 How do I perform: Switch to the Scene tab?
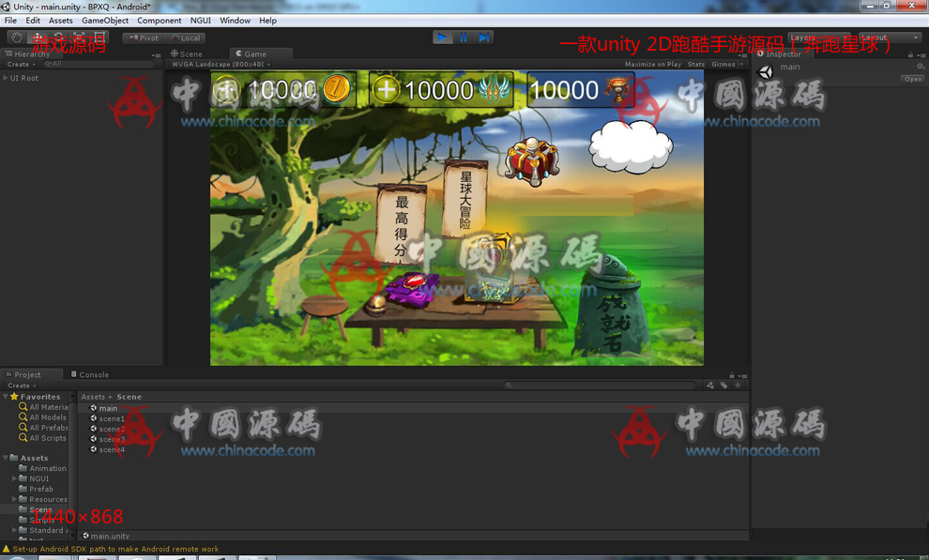pos(187,53)
